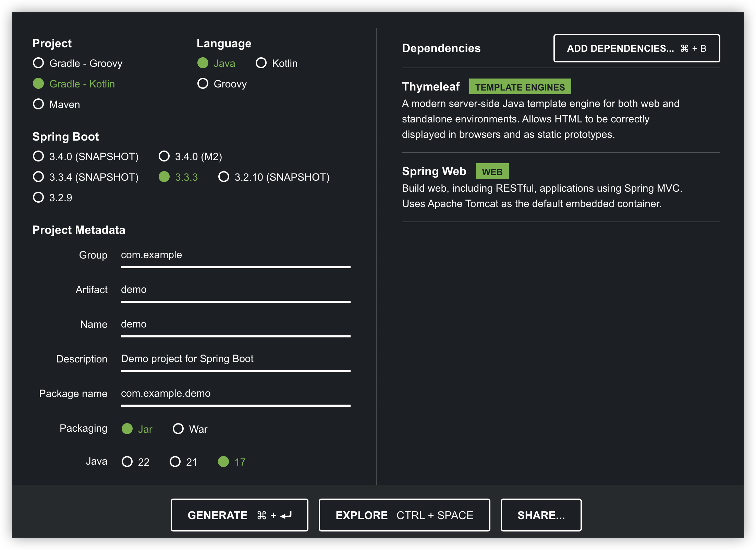Click the Share button

[541, 515]
